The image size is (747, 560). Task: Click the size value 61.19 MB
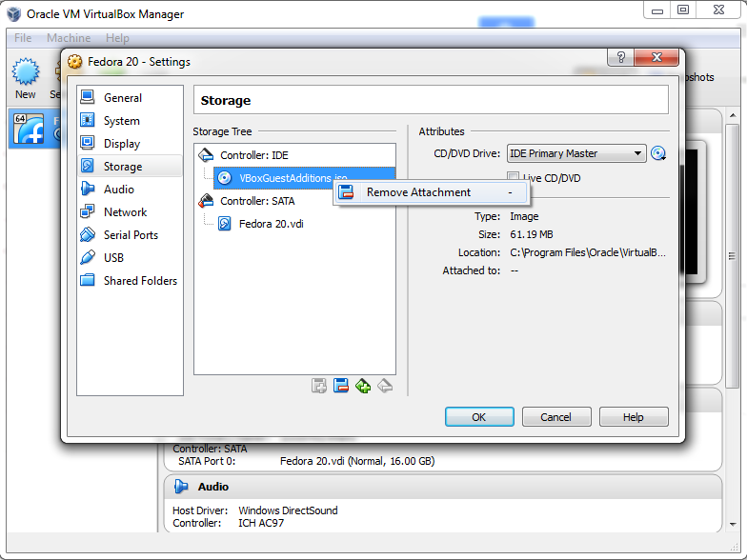click(x=532, y=234)
